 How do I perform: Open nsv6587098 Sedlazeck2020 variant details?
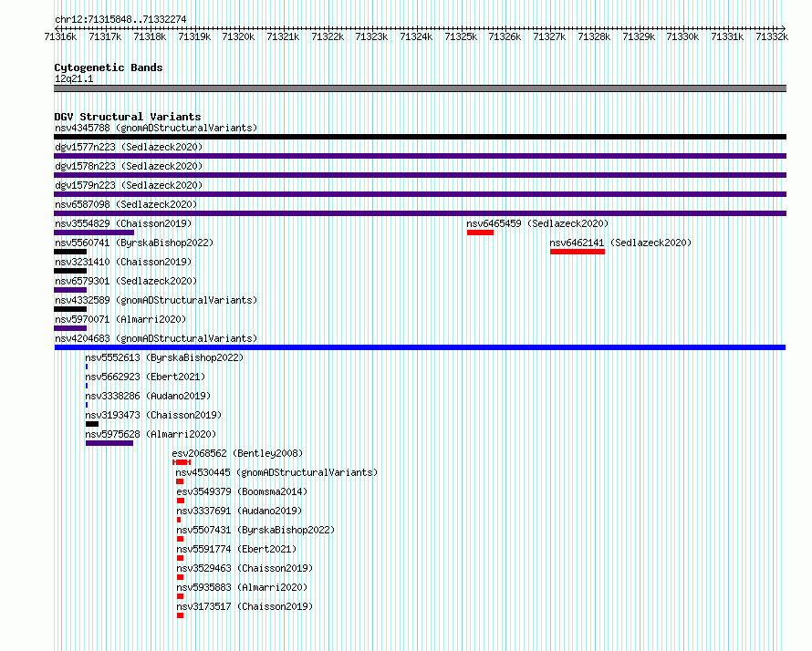click(x=126, y=204)
